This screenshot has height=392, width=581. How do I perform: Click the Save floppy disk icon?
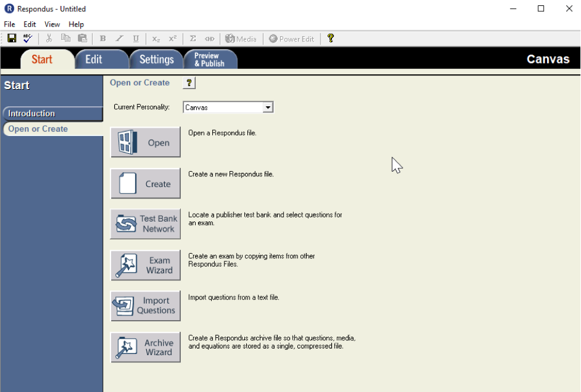click(12, 39)
